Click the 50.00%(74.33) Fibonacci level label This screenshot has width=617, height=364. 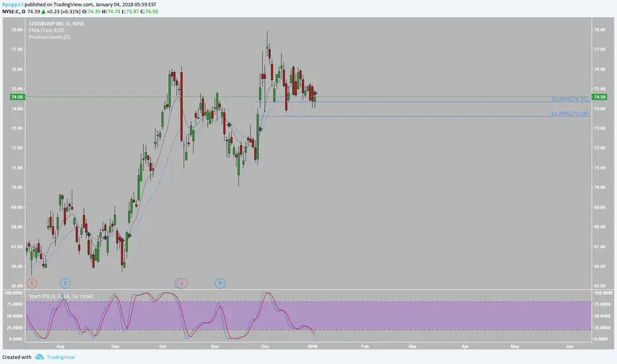coord(569,99)
